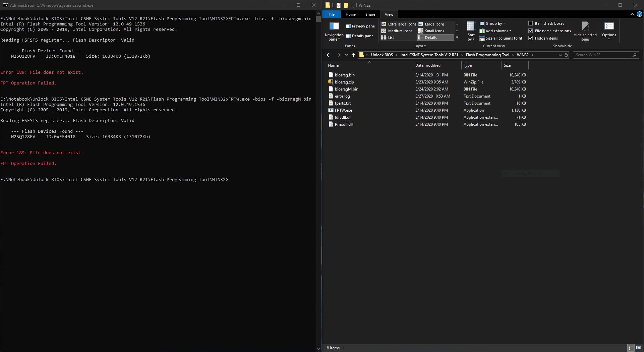Switch to the Home ribbon tab

click(351, 14)
